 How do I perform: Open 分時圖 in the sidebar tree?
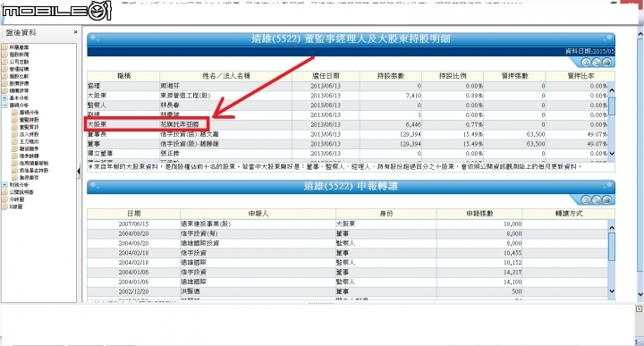point(16,199)
